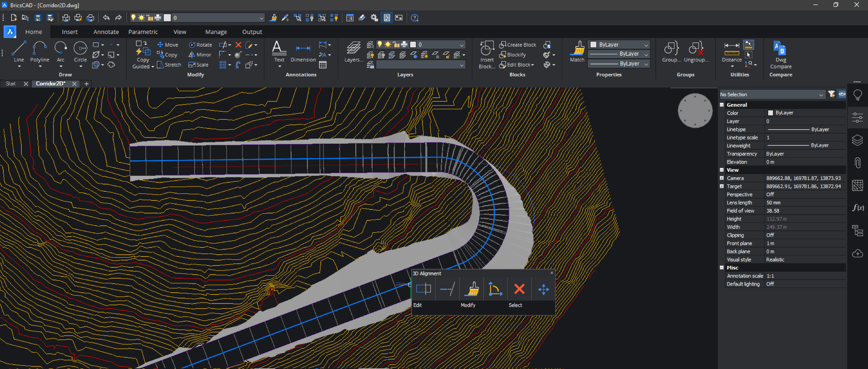Open the Help question mark icon
Viewport: 868px width, 369px height.
coord(415,18)
